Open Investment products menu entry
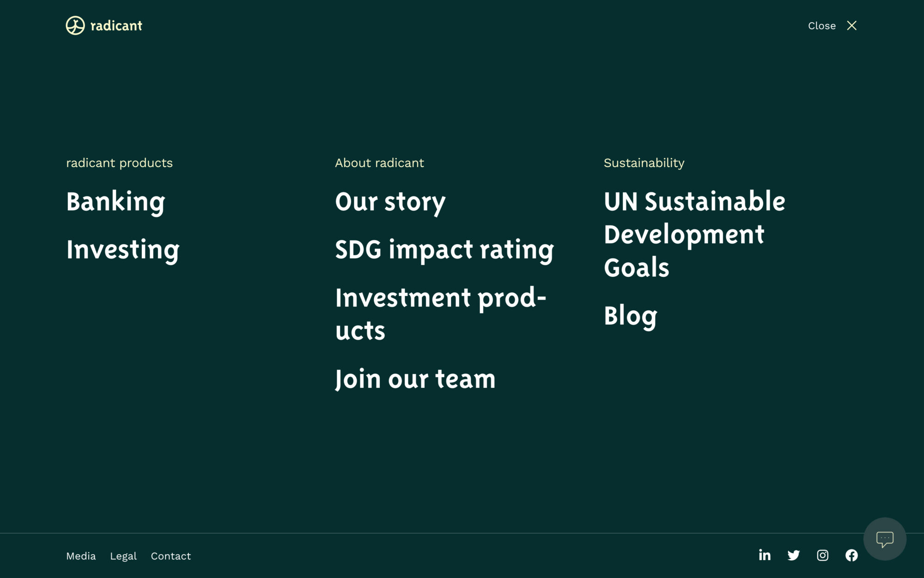Viewport: 924px width, 578px height. (x=441, y=314)
